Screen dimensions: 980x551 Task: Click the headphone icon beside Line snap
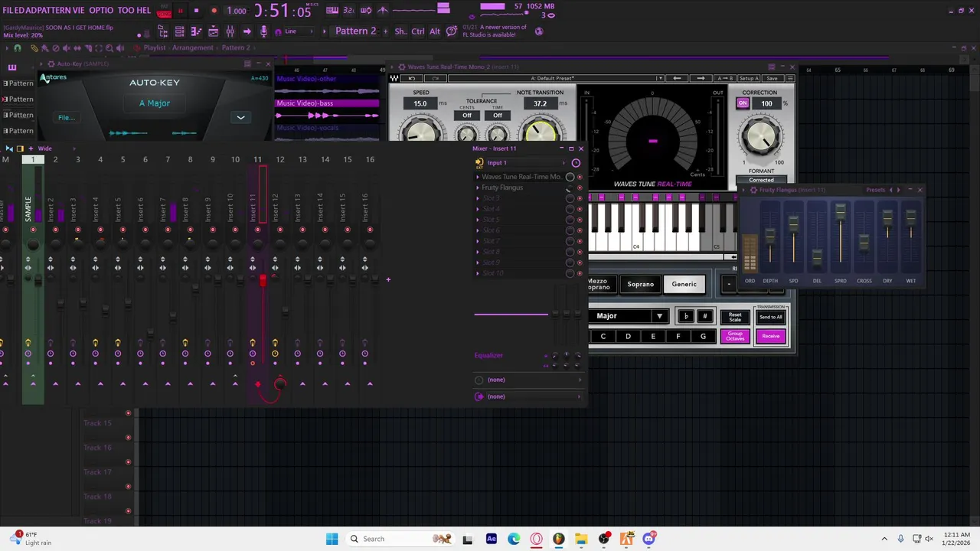pyautogui.click(x=278, y=32)
